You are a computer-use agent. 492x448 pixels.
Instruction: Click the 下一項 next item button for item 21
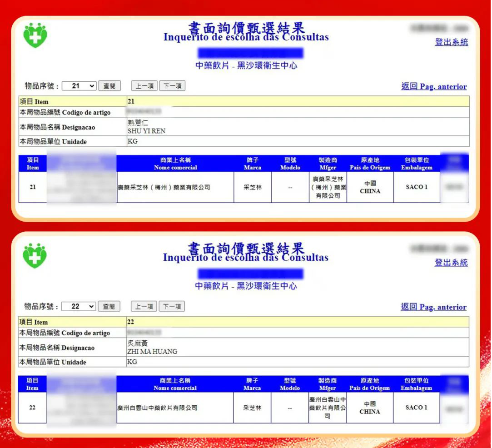pyautogui.click(x=173, y=85)
